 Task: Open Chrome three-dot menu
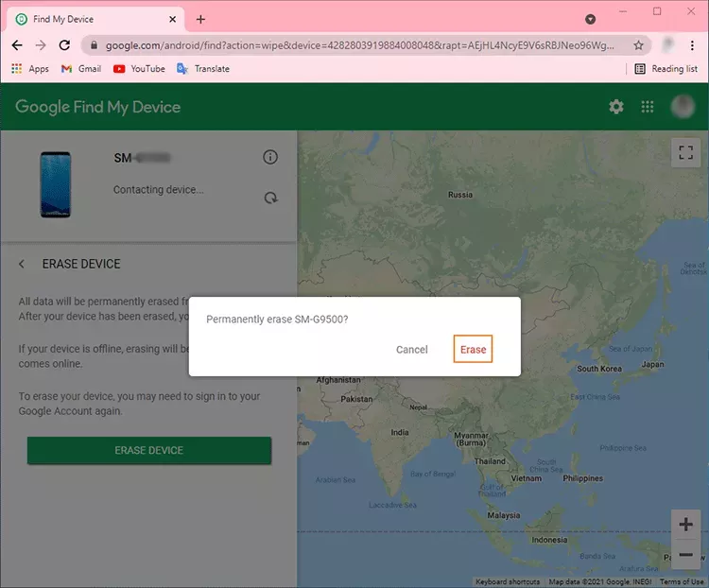(x=692, y=45)
